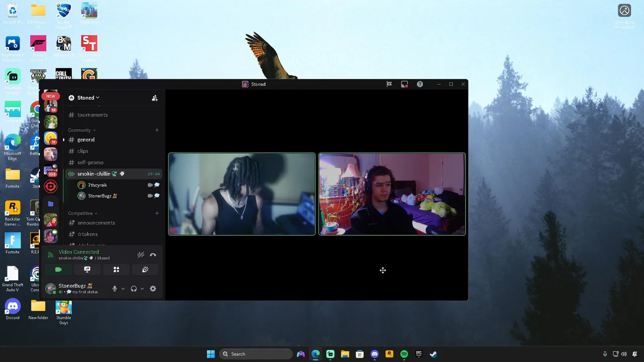The height and width of the screenshot is (362, 644).
Task: Open the clips channel
Action: tap(113, 151)
